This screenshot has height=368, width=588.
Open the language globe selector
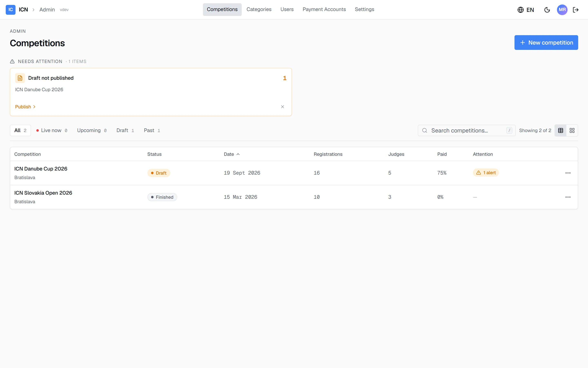[526, 10]
